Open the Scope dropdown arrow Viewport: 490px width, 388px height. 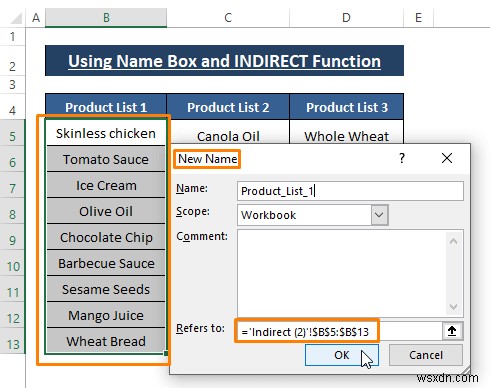379,215
